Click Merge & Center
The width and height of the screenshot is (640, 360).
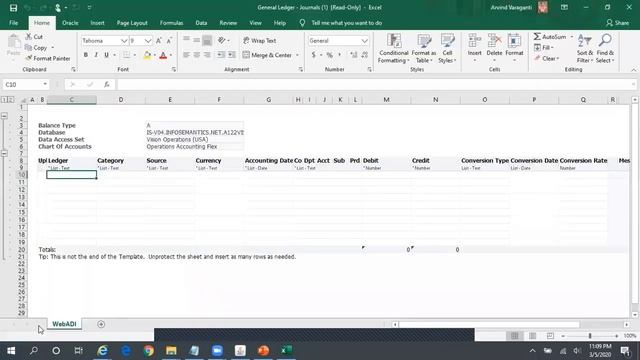pos(267,55)
